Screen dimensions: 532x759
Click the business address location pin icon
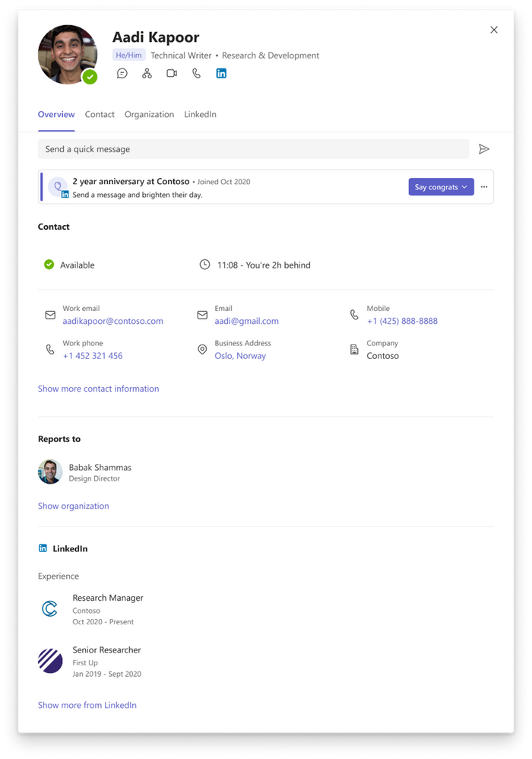click(201, 349)
